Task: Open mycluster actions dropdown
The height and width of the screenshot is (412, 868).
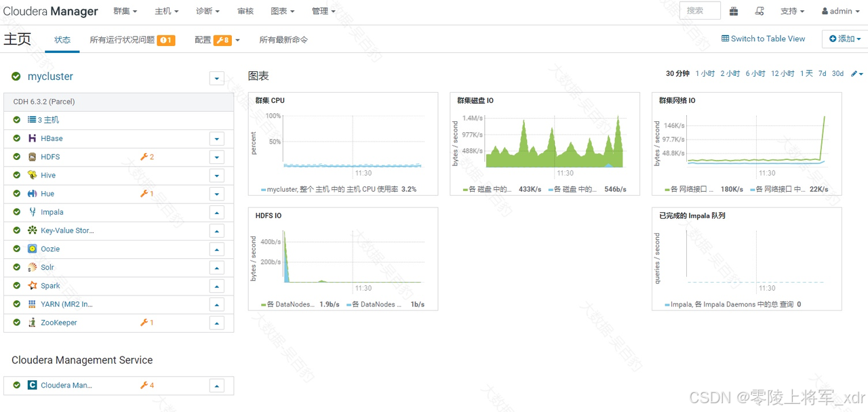Action: point(217,78)
